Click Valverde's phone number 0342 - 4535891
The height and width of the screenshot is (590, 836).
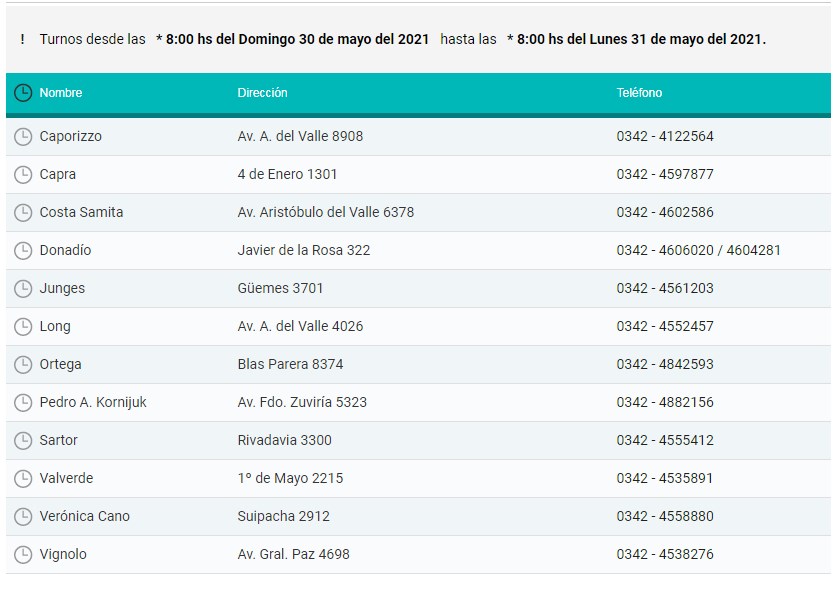tap(665, 478)
